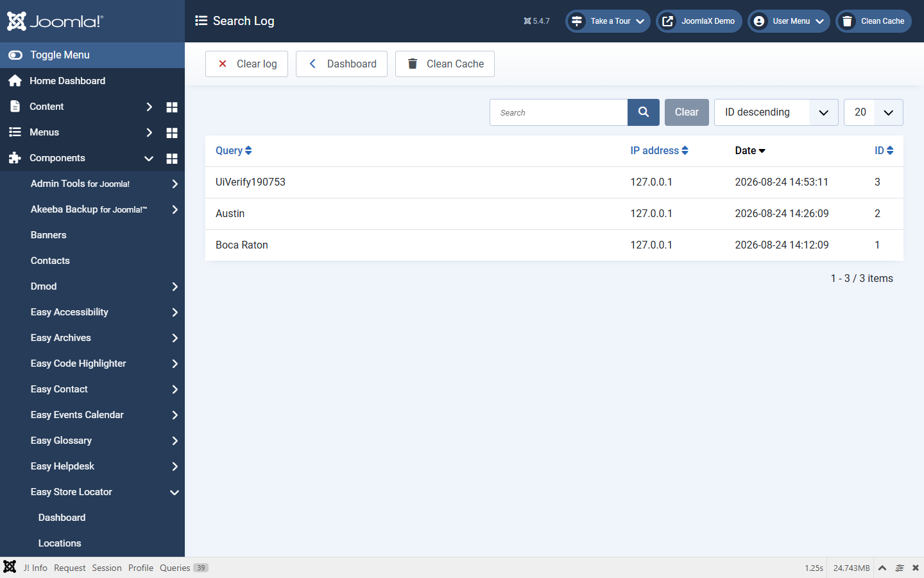
Task: Open Request debug tab
Action: 69,568
